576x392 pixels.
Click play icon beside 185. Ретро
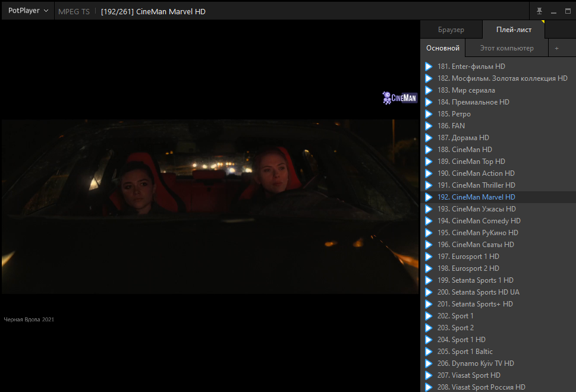click(429, 114)
